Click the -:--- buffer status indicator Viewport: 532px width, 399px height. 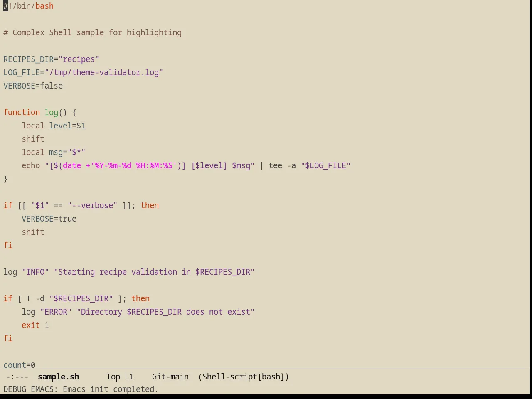17,377
